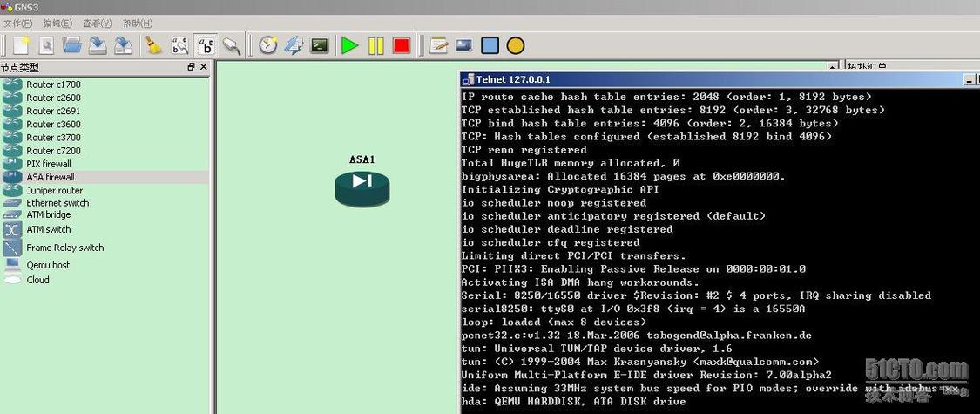
Task: Import or export startup configs
Action: click(x=294, y=45)
